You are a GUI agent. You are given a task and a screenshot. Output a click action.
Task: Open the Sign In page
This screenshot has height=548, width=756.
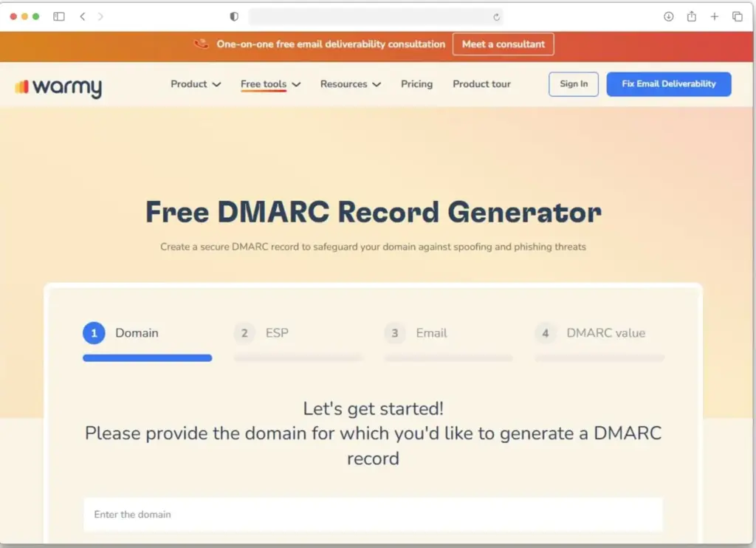click(574, 83)
